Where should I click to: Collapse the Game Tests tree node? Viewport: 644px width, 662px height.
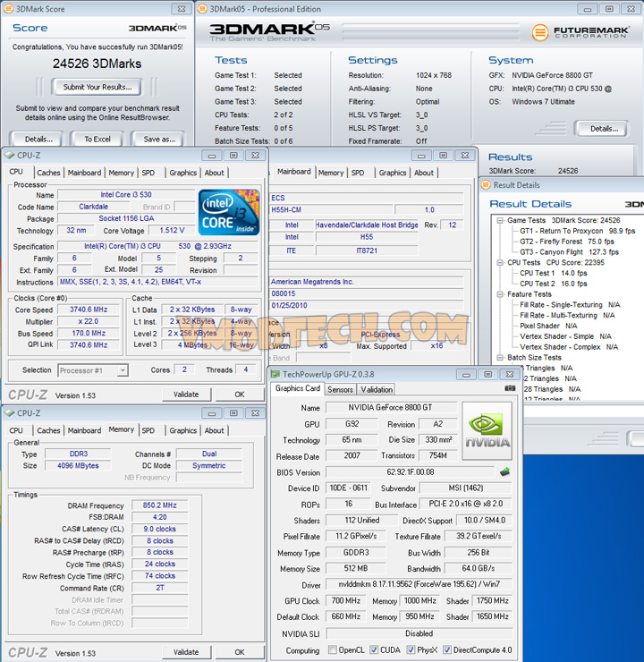(x=500, y=220)
